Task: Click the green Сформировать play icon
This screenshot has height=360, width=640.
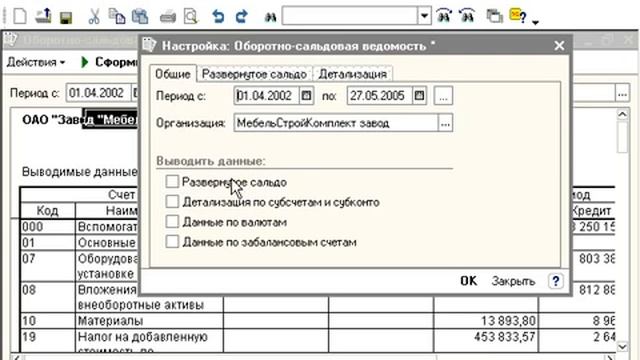Action: (x=84, y=62)
